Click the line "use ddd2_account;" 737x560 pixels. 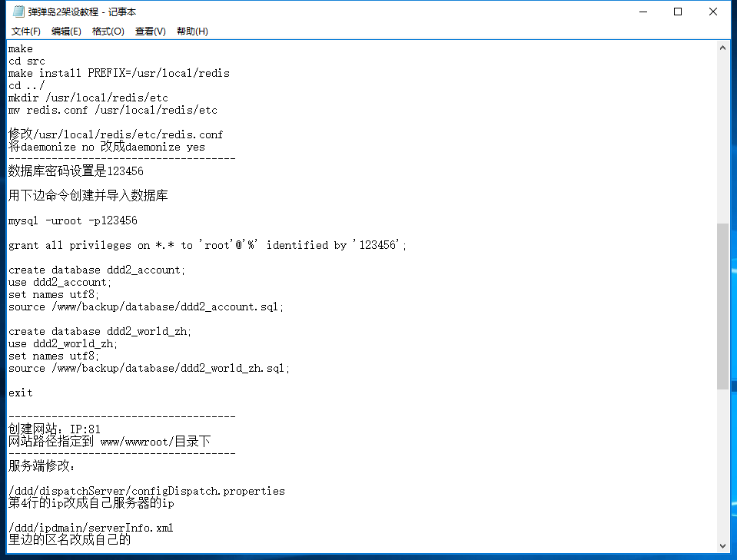(60, 282)
